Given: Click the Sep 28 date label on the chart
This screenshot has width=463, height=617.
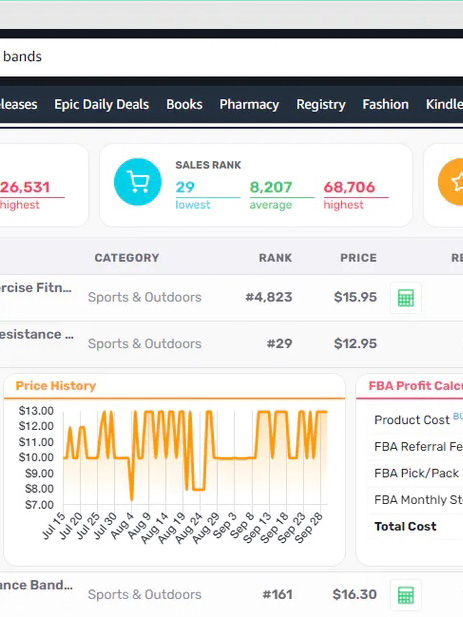Looking at the screenshot, I should [309, 528].
